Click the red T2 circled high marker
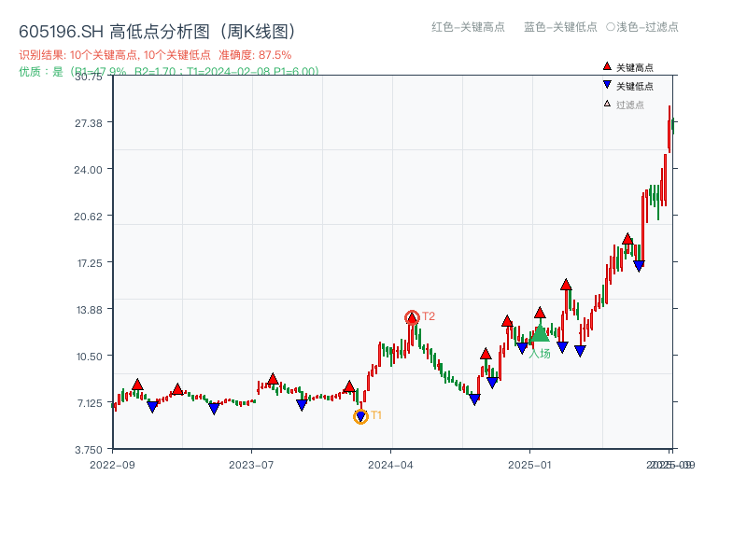Image resolution: width=747 pixels, height=560 pixels. coord(412,317)
